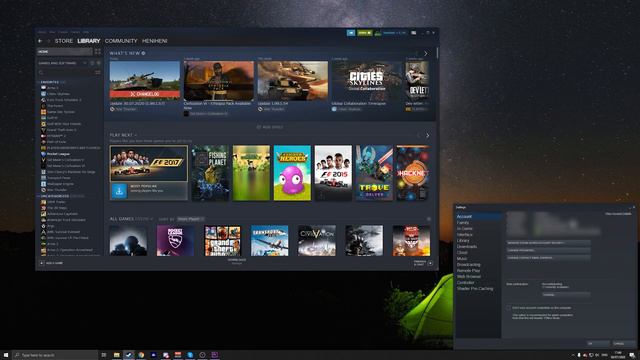The height and width of the screenshot is (360, 640).
Task: Select Shader Pre-Caching in Settings window
Action: [475, 289]
